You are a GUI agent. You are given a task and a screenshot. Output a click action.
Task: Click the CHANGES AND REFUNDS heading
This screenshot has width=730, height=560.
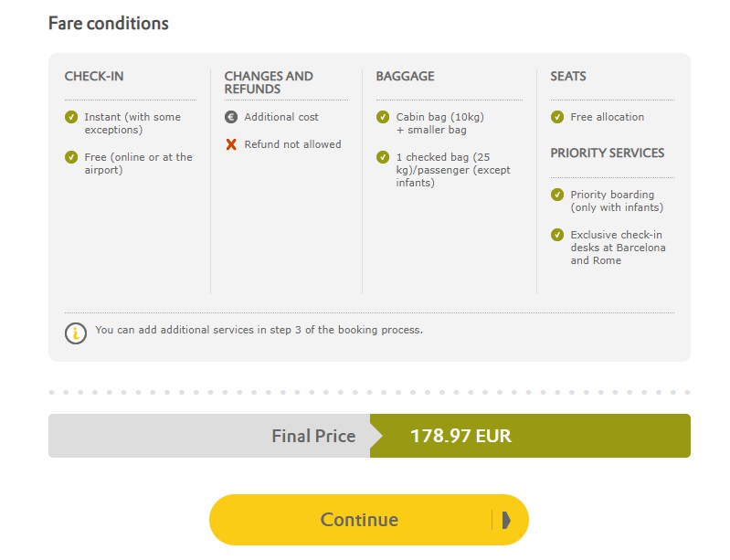point(269,82)
